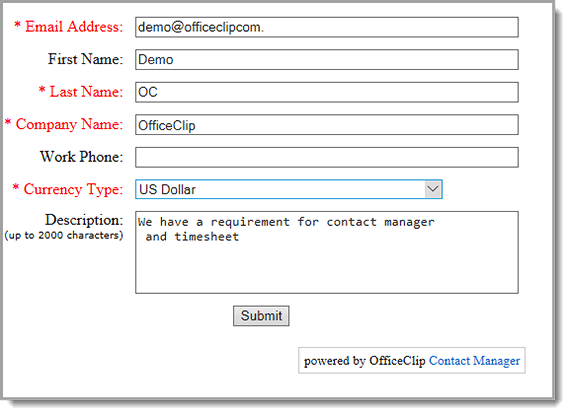Viewport: 570px width, 415px height.
Task: Click the Email Address input field
Action: point(327,27)
